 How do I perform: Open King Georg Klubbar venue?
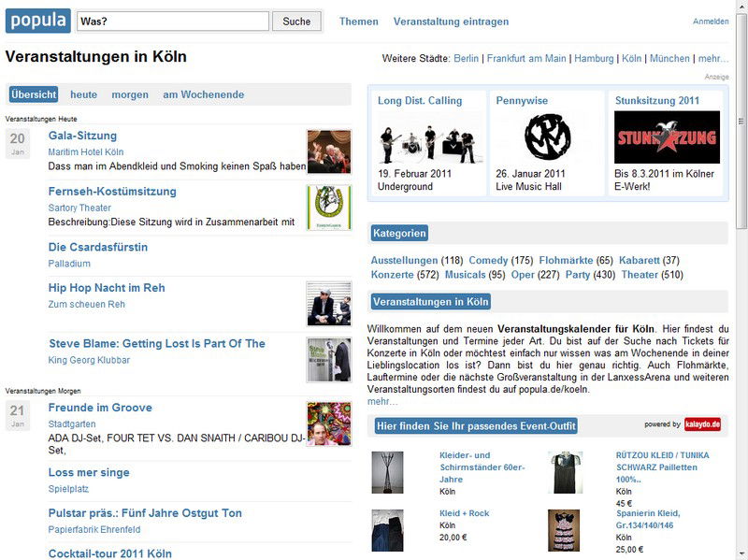tap(89, 360)
